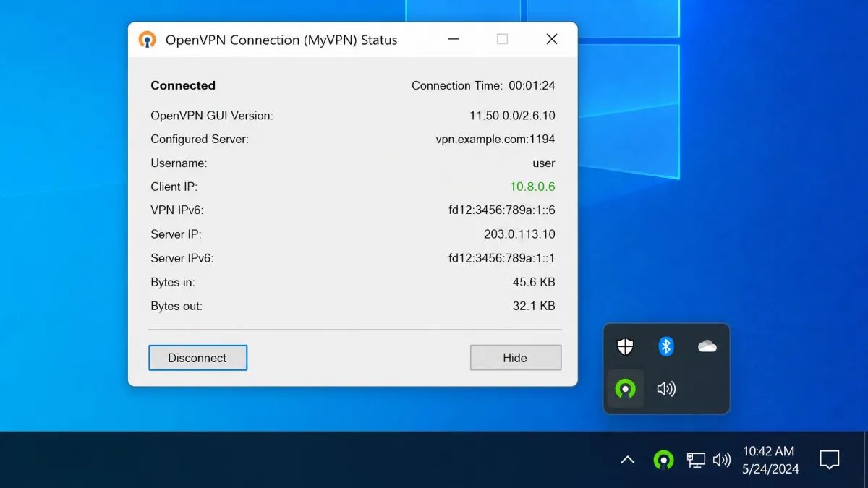Collapse the hidden icons chevron in taskbar

pos(627,459)
